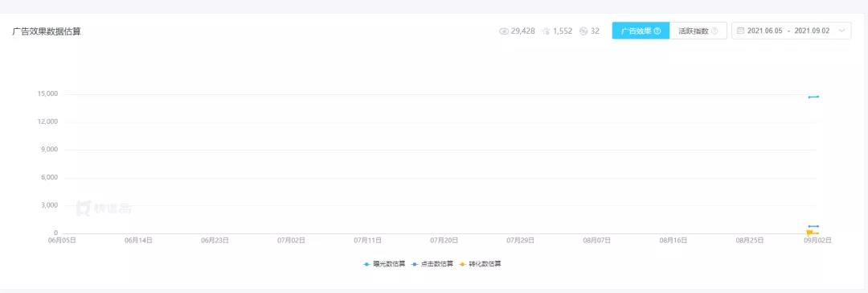
Task: Click the 07月02日 x-axis label
Action: click(x=291, y=241)
